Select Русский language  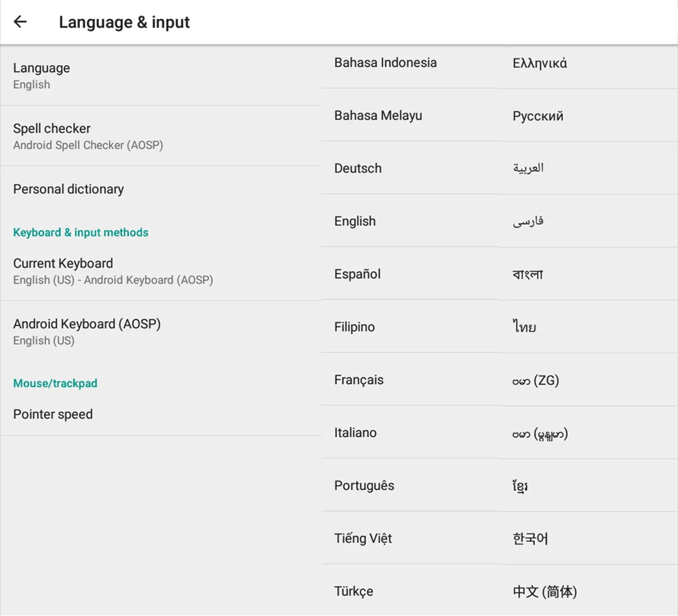point(538,116)
